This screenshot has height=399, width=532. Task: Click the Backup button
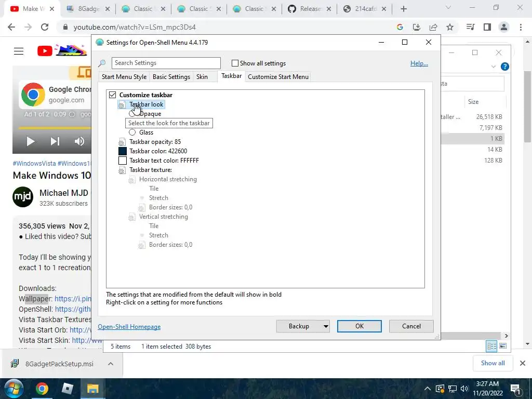coord(299,326)
